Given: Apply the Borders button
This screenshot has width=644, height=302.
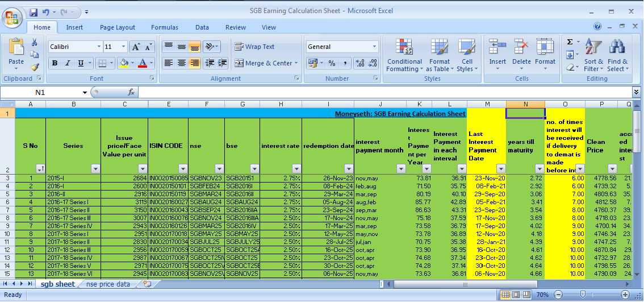Looking at the screenshot, I should (101, 63).
